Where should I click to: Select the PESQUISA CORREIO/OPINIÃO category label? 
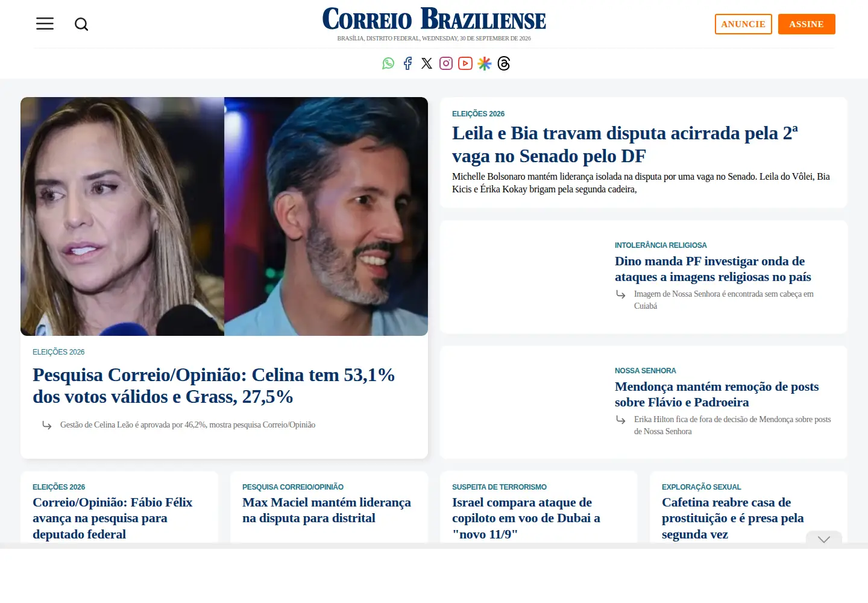coord(293,487)
